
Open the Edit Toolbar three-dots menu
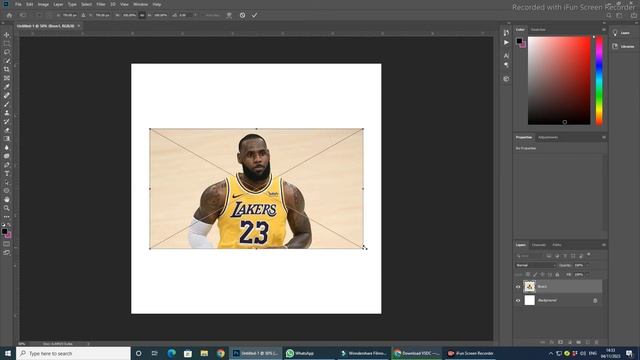coord(7,217)
